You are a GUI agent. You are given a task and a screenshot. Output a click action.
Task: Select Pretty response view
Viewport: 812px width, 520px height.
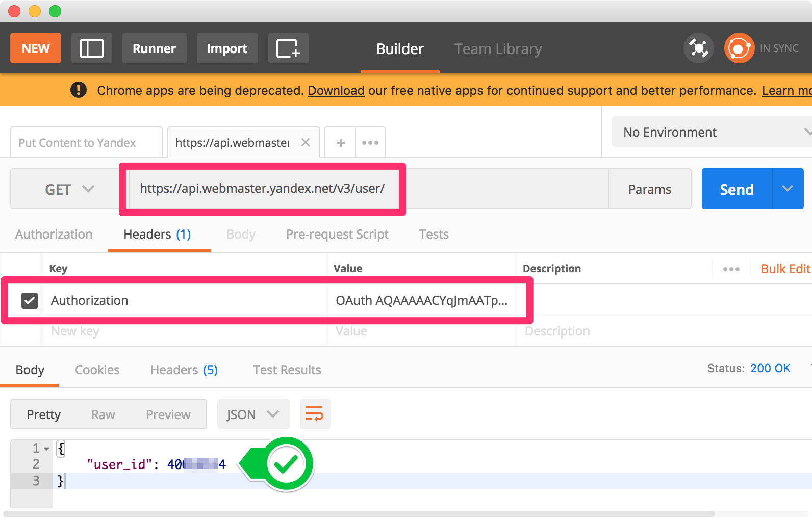coord(44,414)
